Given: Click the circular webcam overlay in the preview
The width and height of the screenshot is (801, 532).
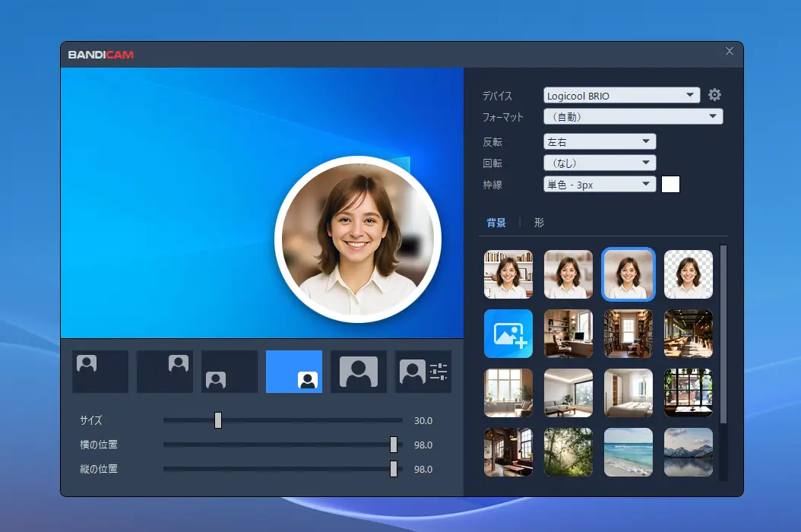Looking at the screenshot, I should pyautogui.click(x=358, y=239).
